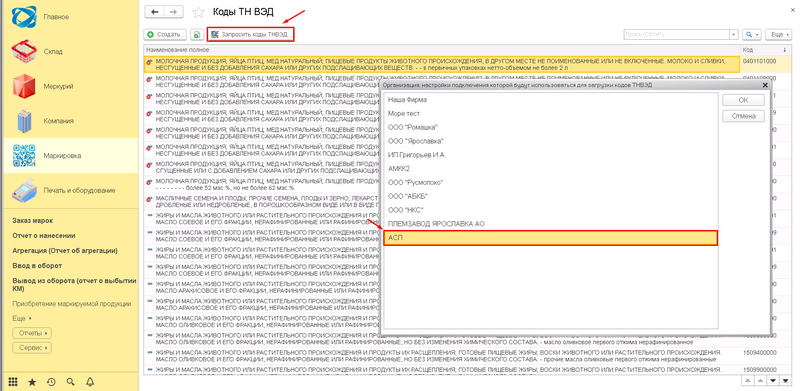The height and width of the screenshot is (391, 800).
Task: Click the Запросить коды ТНВЭД button
Action: (252, 34)
